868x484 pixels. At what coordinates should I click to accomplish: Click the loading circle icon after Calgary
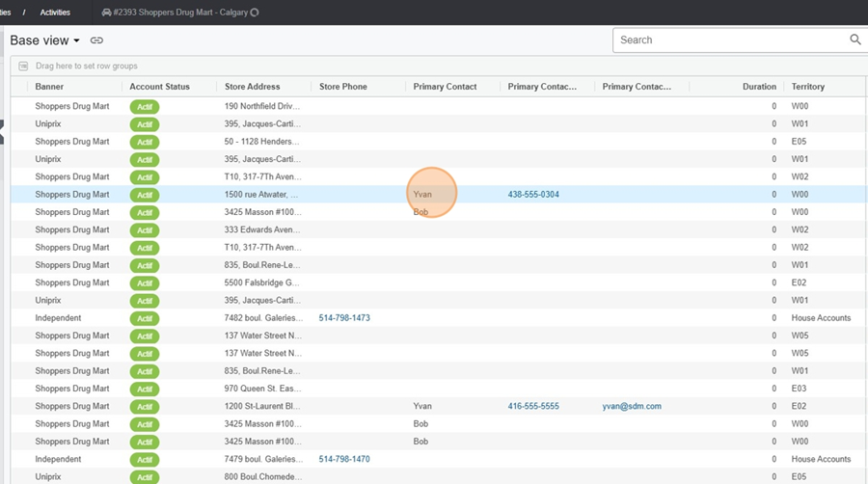255,13
